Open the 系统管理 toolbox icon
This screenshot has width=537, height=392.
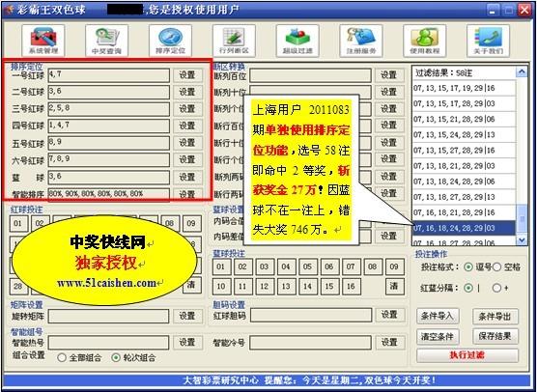(x=42, y=40)
